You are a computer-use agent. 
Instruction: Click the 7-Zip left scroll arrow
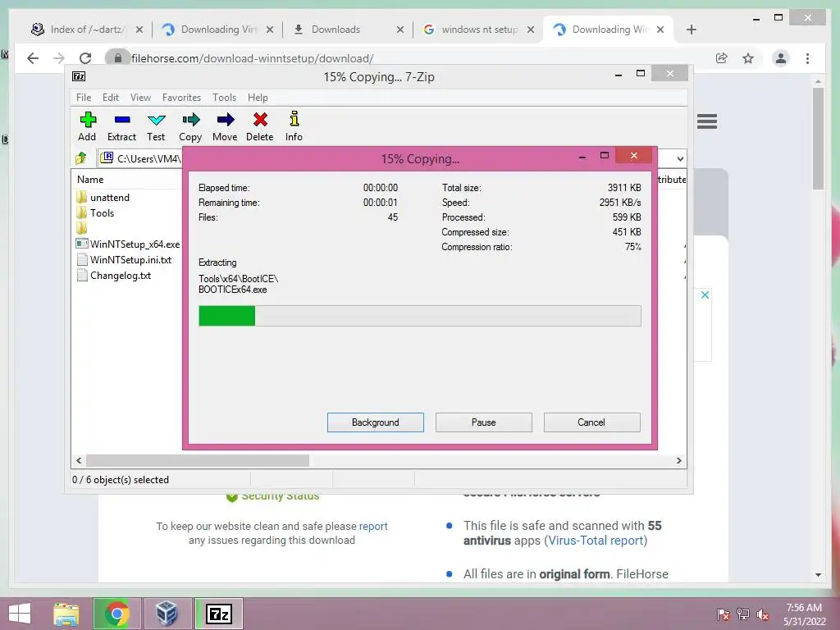click(79, 461)
